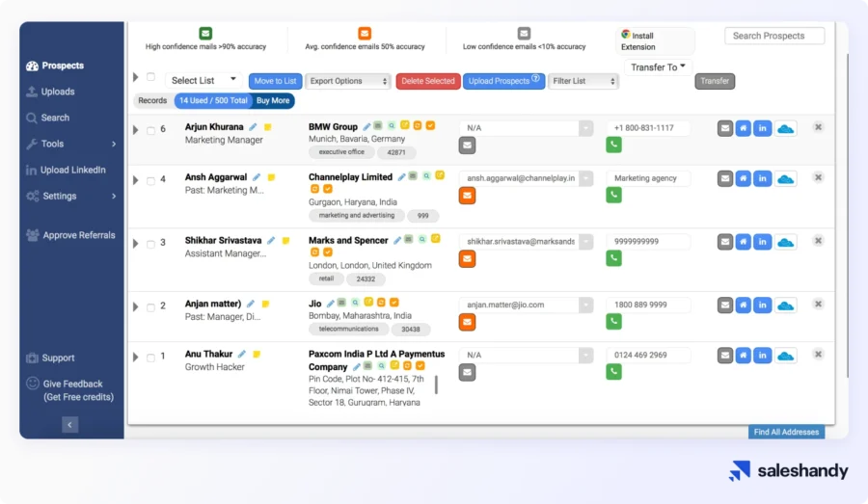
Task: Click the Move to List button
Action: 275,81
